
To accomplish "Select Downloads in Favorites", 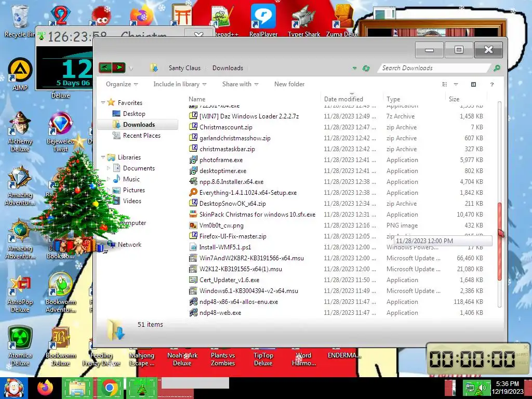I will tap(139, 125).
